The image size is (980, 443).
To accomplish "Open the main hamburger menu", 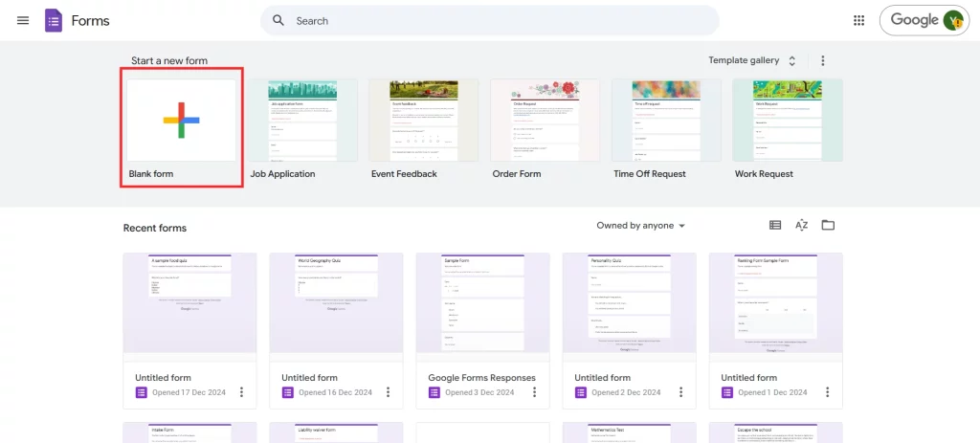I will 23,21.
